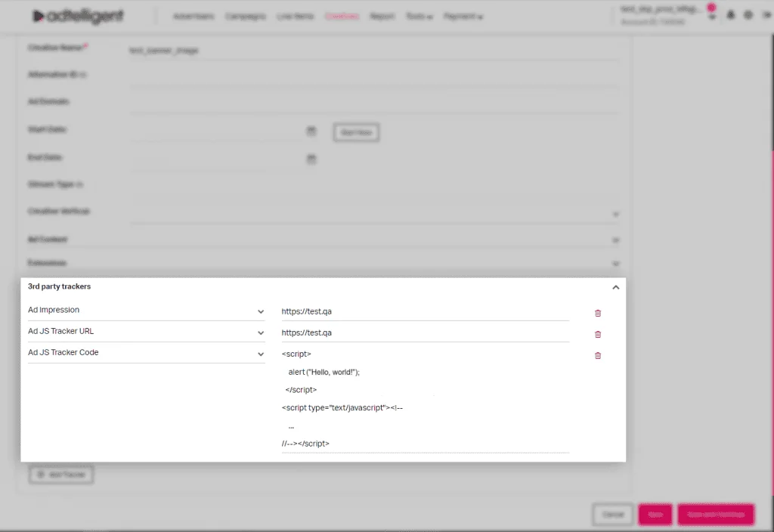This screenshot has width=774, height=532.
Task: Focus the Ad JS Tracker URL field
Action: click(425, 333)
